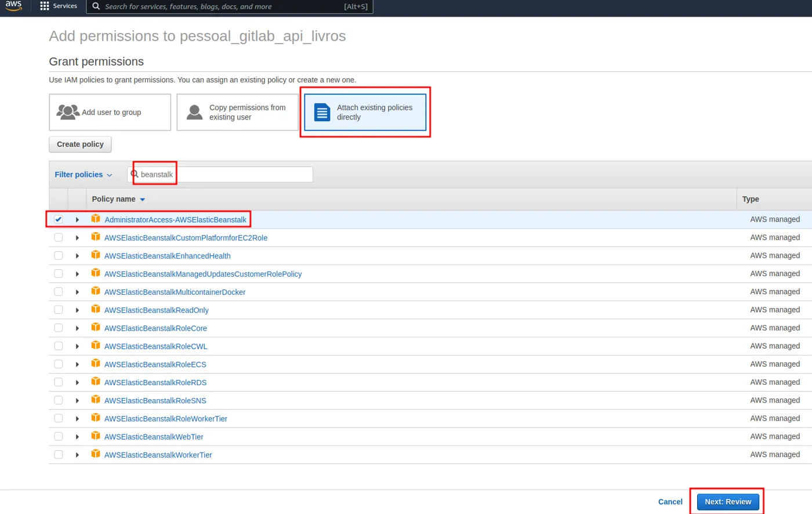Click the policy box icon for AWSElasticBeanstalkRoleECS
Image resolution: width=812 pixels, height=514 pixels.
click(96, 364)
